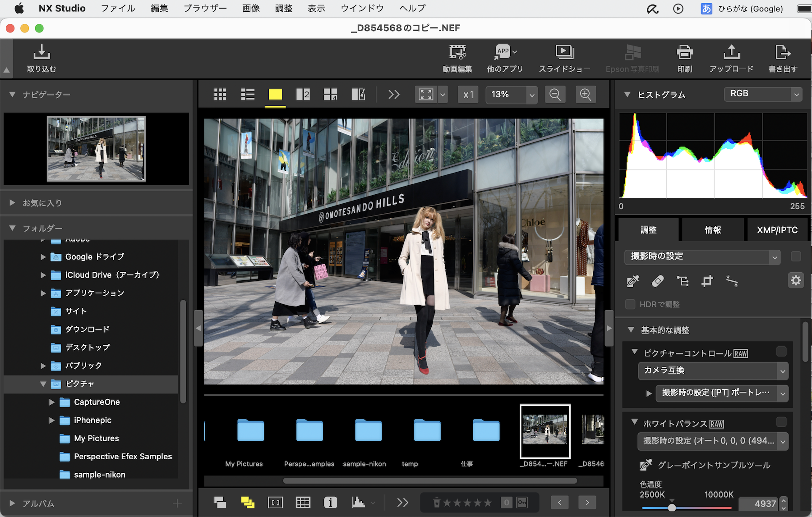Open the 調整 menu in the menu bar
The height and width of the screenshot is (517, 812).
tap(283, 8)
